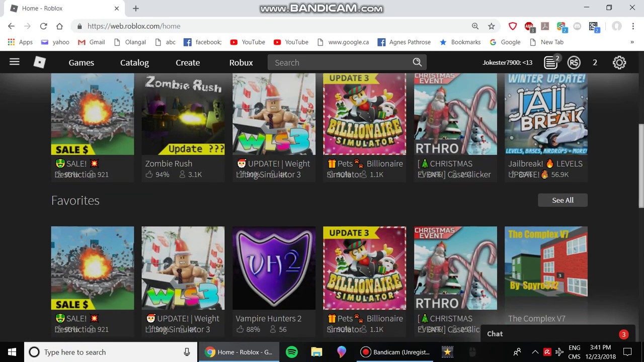This screenshot has width=644, height=362.
Task: Bookmark this page with the star
Action: coord(491,26)
